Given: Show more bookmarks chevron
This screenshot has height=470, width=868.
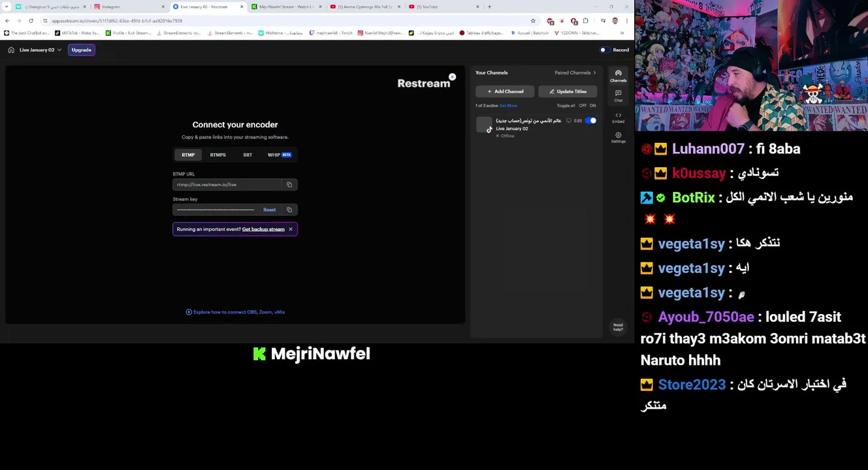Looking at the screenshot, I should 622,33.
